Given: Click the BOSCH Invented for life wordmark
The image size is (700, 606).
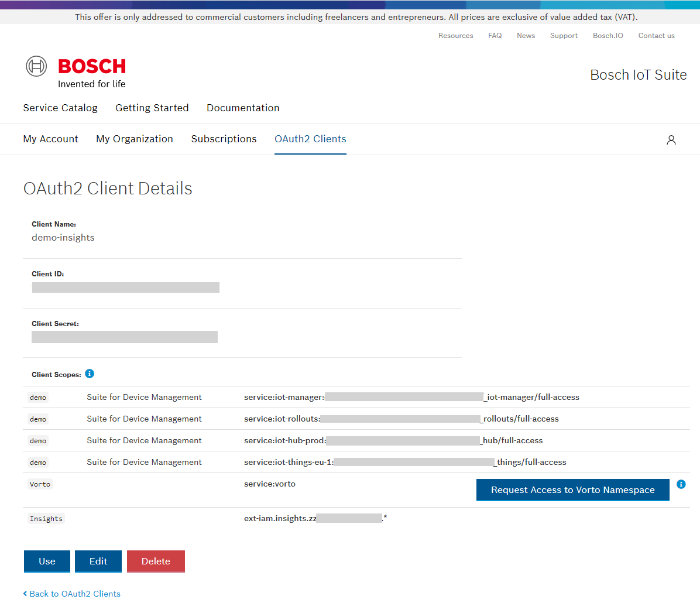Looking at the screenshot, I should pyautogui.click(x=92, y=73).
